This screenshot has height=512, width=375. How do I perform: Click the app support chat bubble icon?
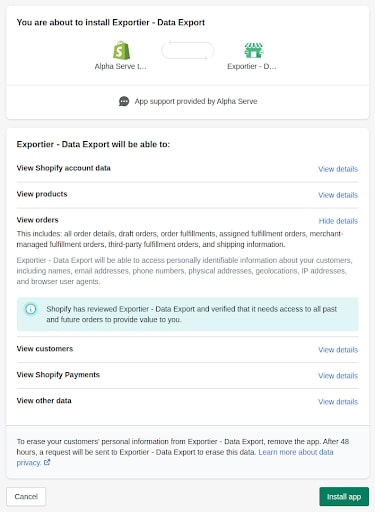pyautogui.click(x=124, y=101)
